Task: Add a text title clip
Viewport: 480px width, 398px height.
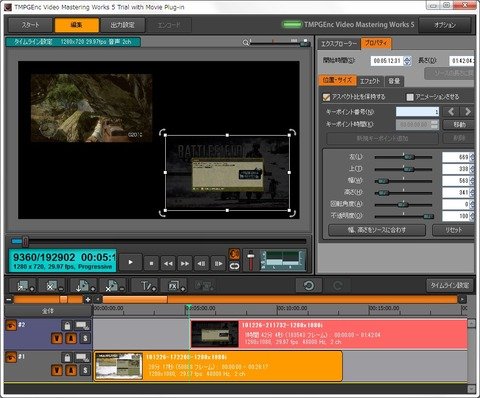Action: click(147, 286)
